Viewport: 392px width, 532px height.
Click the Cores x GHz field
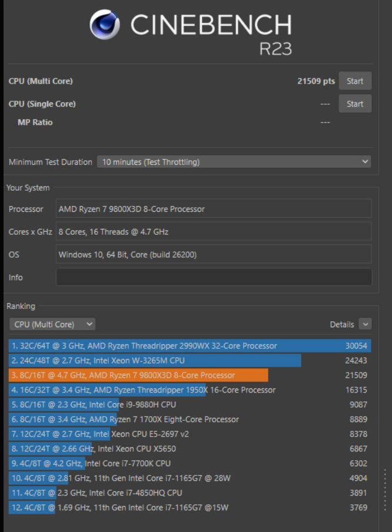pyautogui.click(x=214, y=231)
